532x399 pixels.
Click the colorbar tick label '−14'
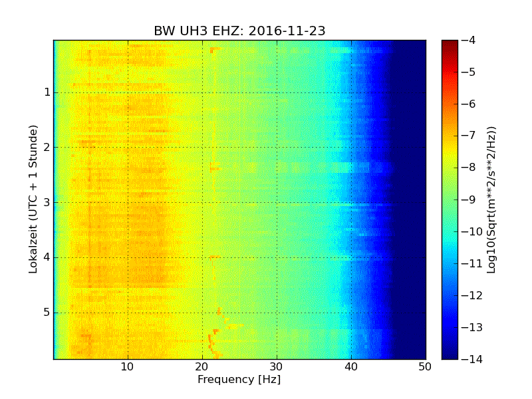point(472,359)
